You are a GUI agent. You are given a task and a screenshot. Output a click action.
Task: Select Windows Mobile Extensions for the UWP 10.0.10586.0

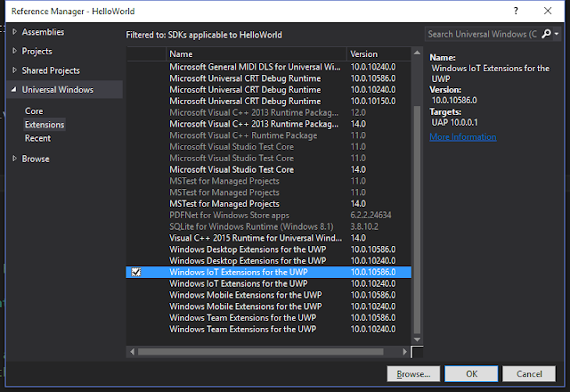pos(269,295)
